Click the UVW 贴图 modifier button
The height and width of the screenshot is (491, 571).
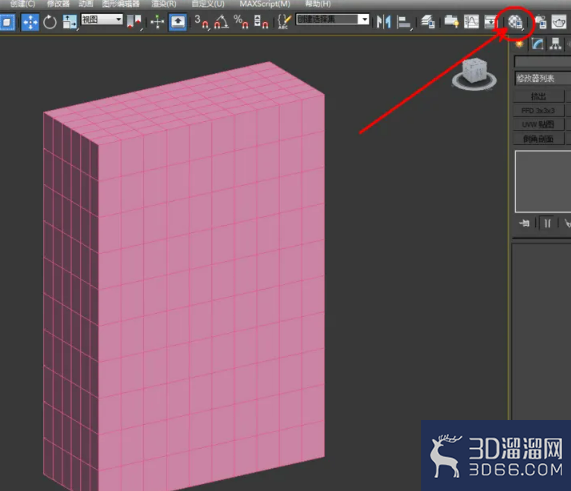(539, 125)
